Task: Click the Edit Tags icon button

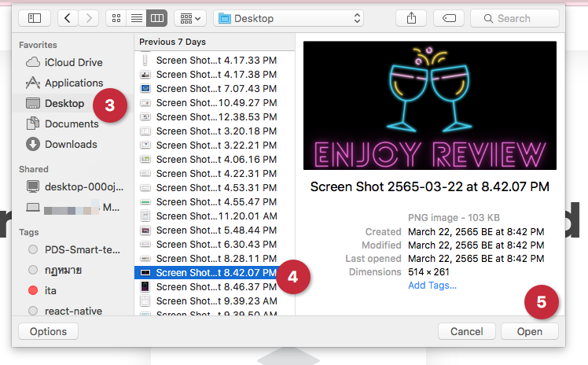Action: pos(449,17)
